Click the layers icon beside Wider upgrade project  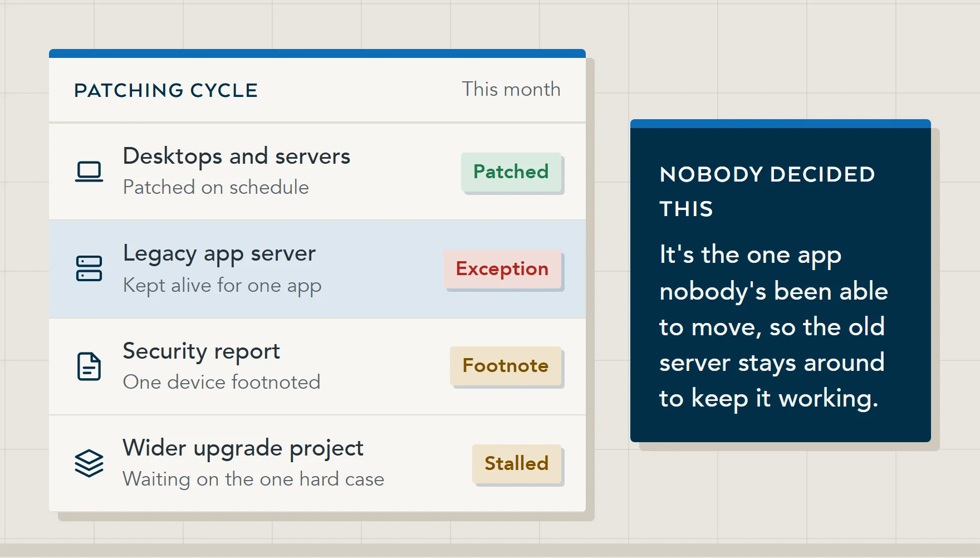(89, 463)
